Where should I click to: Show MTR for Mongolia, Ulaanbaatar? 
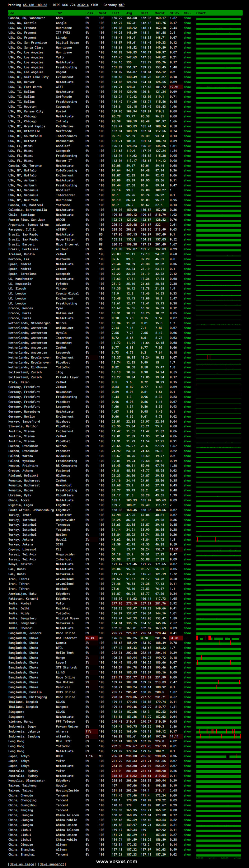point(187,781)
